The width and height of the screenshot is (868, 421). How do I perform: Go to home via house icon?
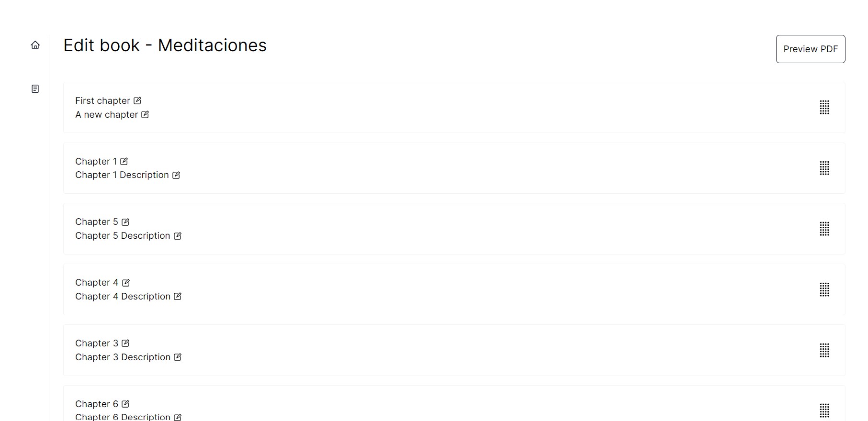click(x=35, y=45)
